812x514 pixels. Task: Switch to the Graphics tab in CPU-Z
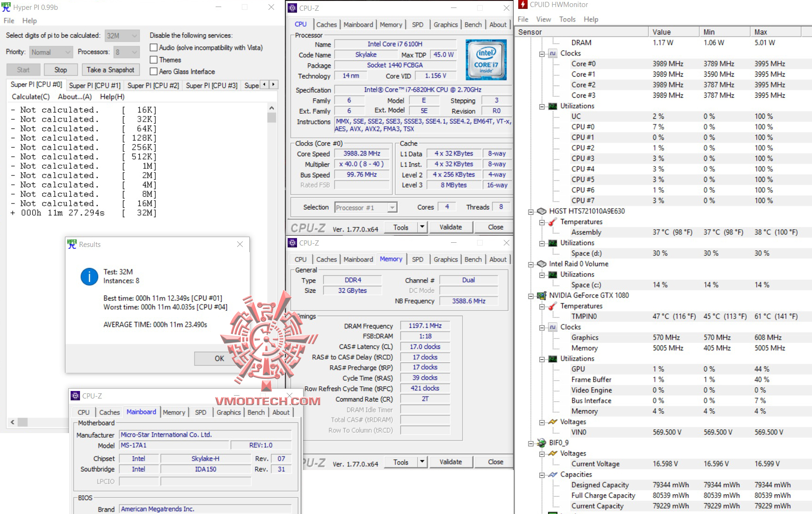(445, 24)
